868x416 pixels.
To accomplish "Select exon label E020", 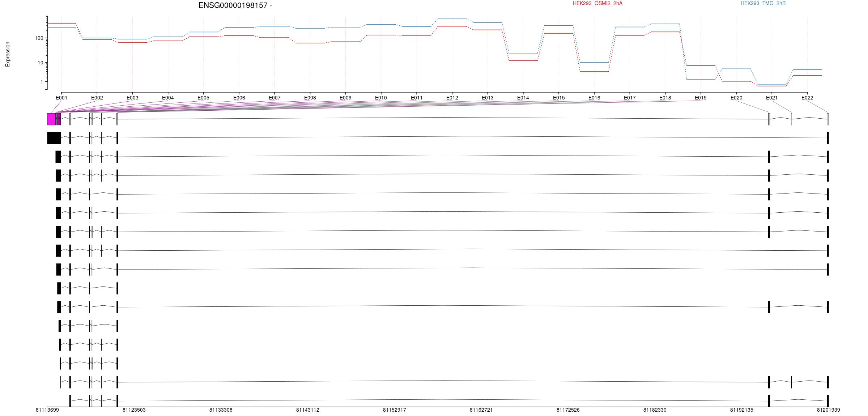I will [x=736, y=98].
